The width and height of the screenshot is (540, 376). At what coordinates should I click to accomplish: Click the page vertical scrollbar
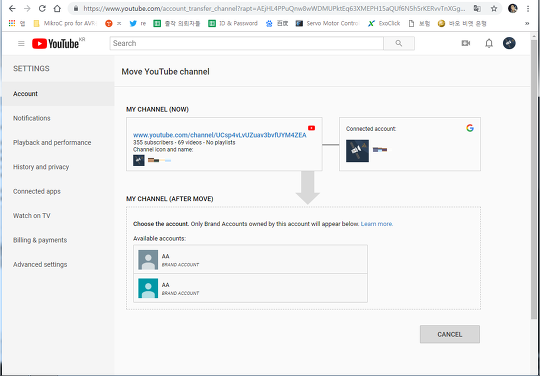(x=534, y=180)
